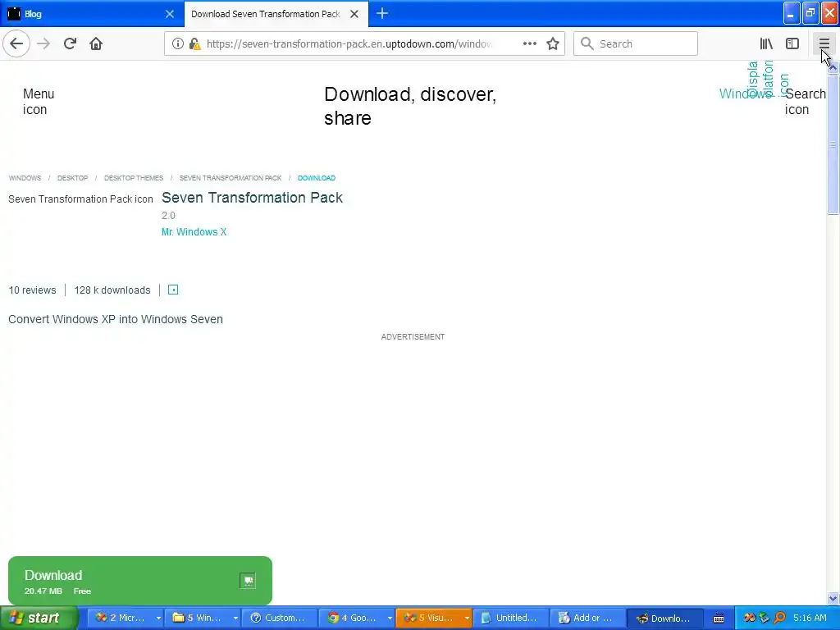Viewport: 840px width, 630px height.
Task: Open a new tab with plus button
Action: [382, 13]
